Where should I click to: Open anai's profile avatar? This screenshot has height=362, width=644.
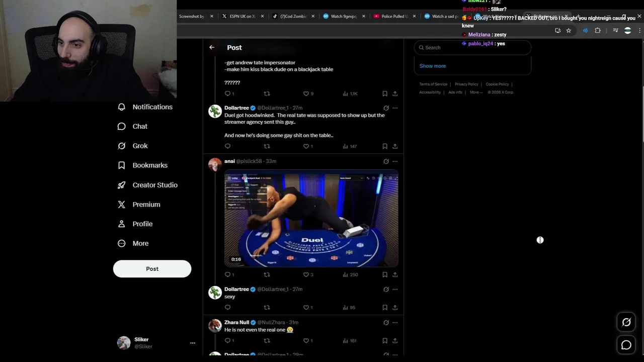point(215,165)
